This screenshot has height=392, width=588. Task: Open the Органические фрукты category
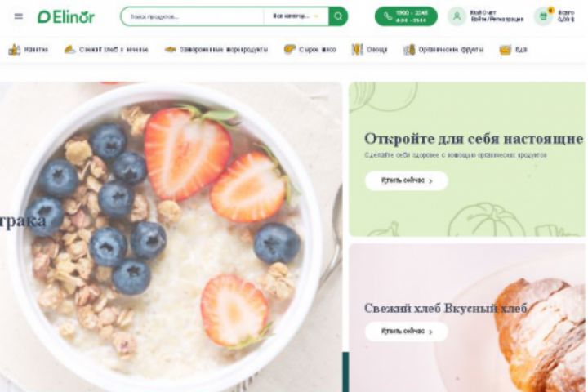[443, 50]
